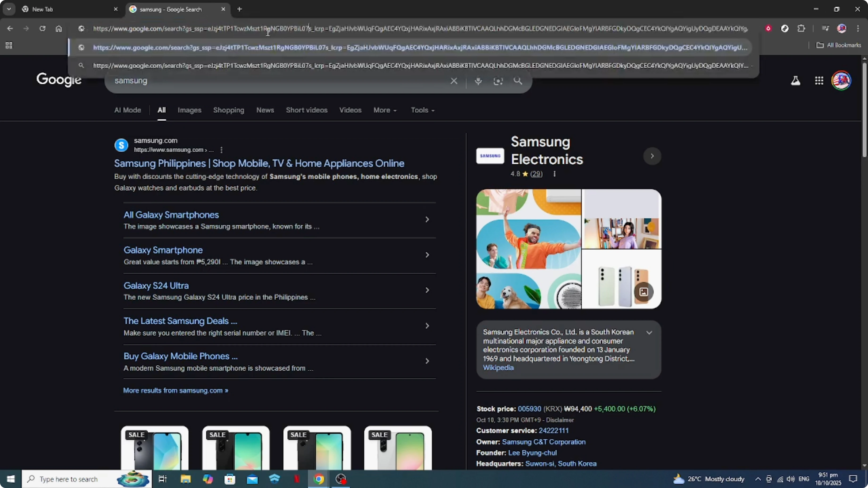Open Chrome media controls icon
The width and height of the screenshot is (868, 488).
[x=825, y=28]
